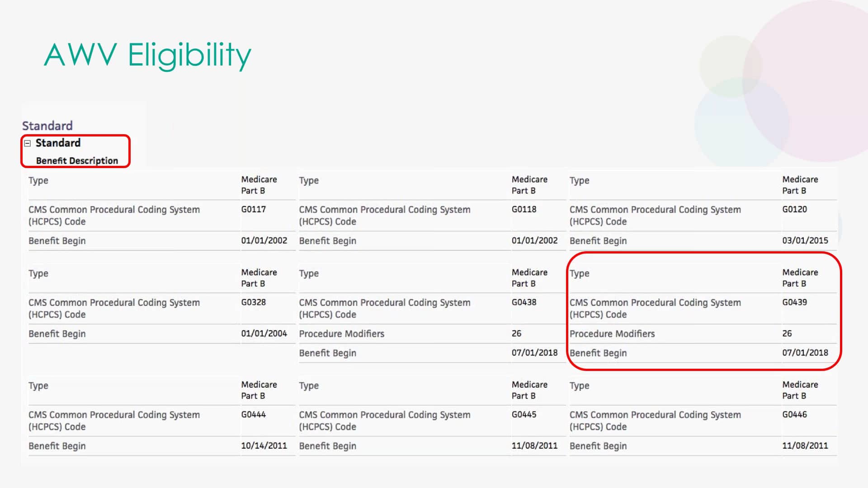The image size is (868, 488).
Task: Click Benefit Begin date 03/01/2015
Action: [x=805, y=240]
